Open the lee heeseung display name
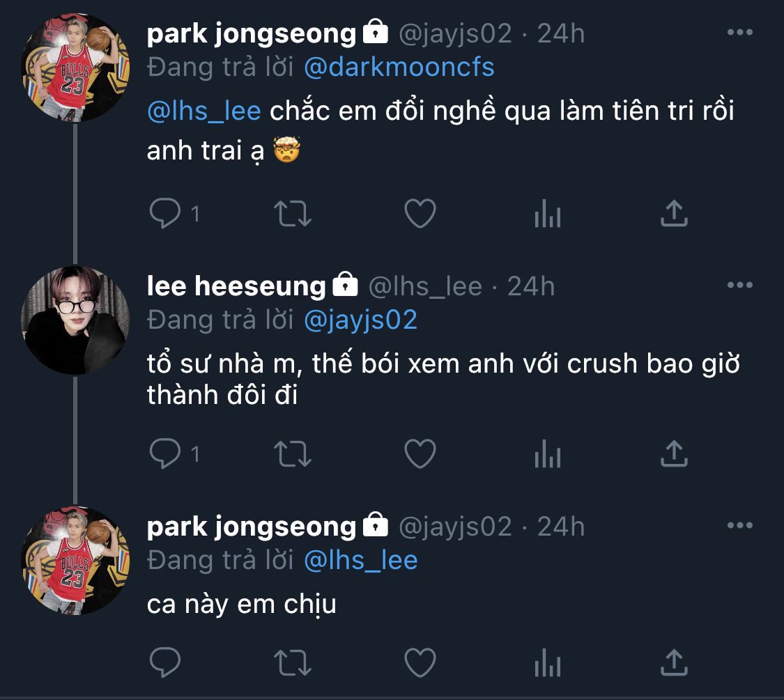784x700 pixels. [x=236, y=286]
